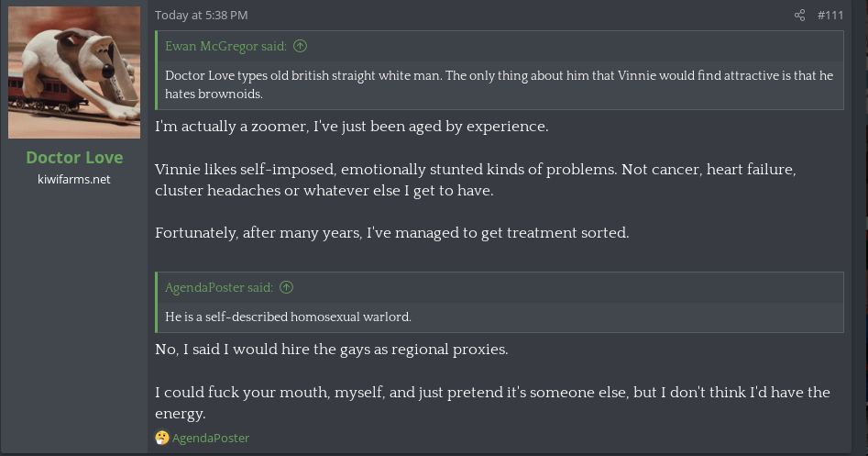Click the share icon beside post #111
Screen dimensions: 868x456
tap(799, 16)
